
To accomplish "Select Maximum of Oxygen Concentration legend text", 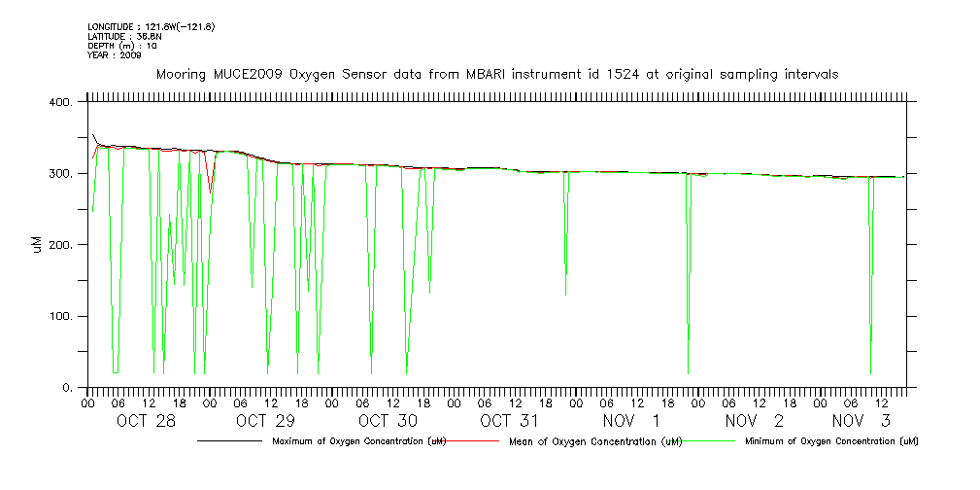I will (358, 441).
